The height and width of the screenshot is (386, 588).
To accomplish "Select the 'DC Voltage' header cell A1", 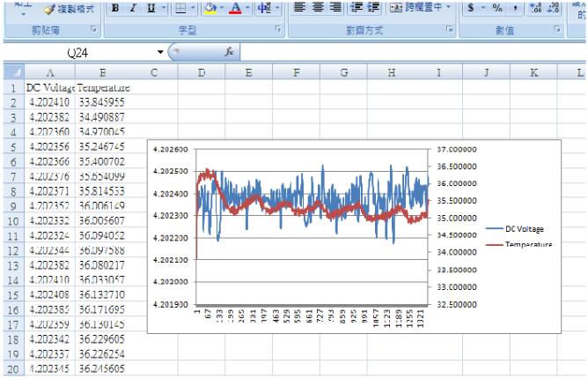I will click(x=50, y=88).
